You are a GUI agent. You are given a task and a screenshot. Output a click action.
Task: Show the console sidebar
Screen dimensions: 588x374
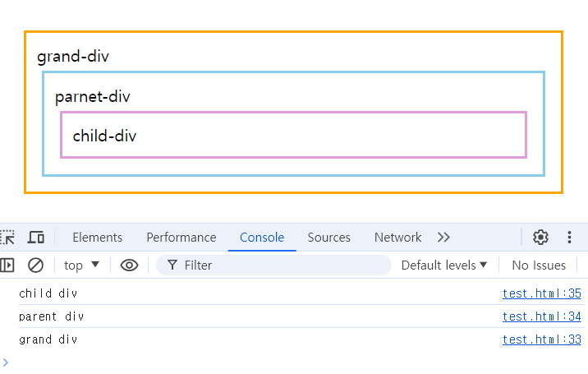[7, 265]
